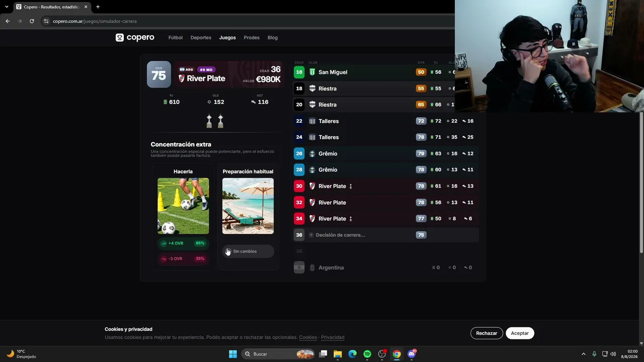Close the Copero browser tab

[x=86, y=7]
